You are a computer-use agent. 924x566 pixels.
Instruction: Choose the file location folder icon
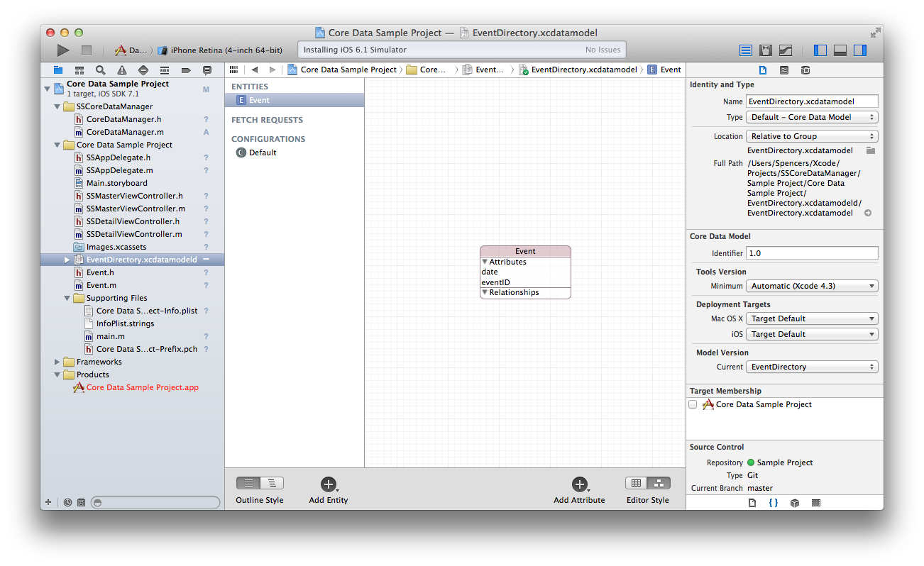click(x=870, y=150)
